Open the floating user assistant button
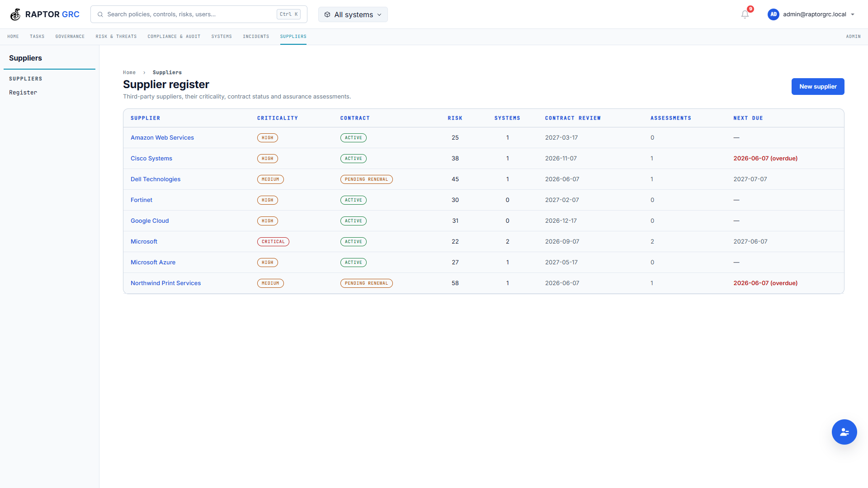 click(844, 432)
